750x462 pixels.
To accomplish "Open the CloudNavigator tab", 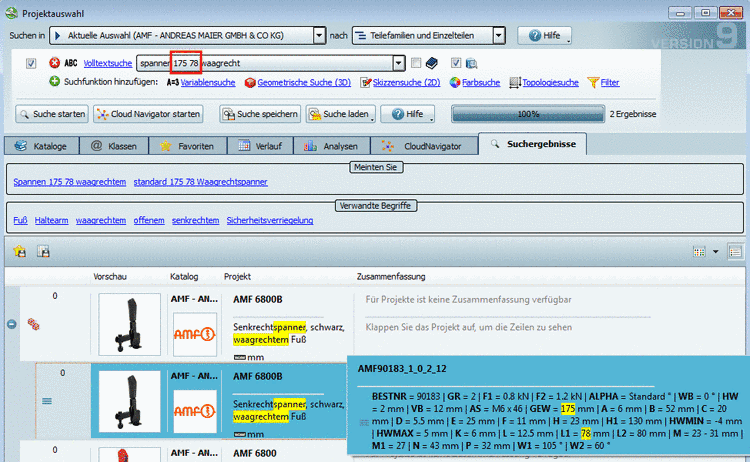I will 424,146.
